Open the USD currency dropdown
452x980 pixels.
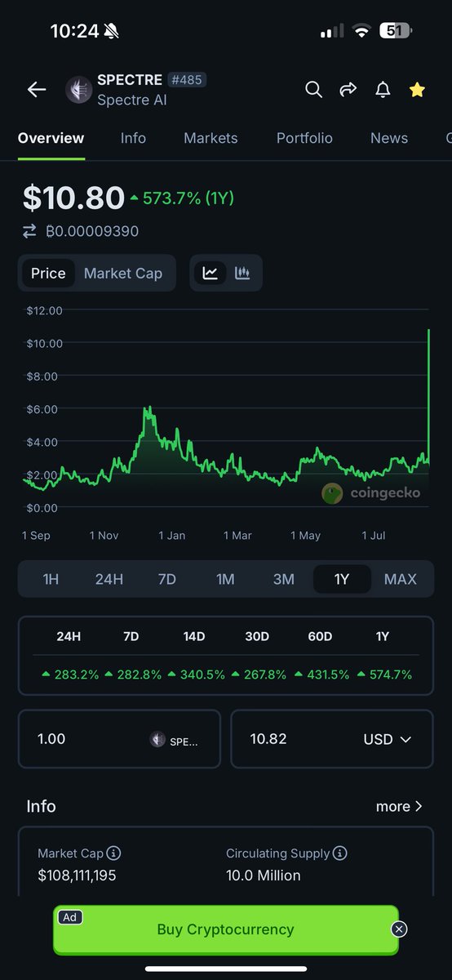388,739
